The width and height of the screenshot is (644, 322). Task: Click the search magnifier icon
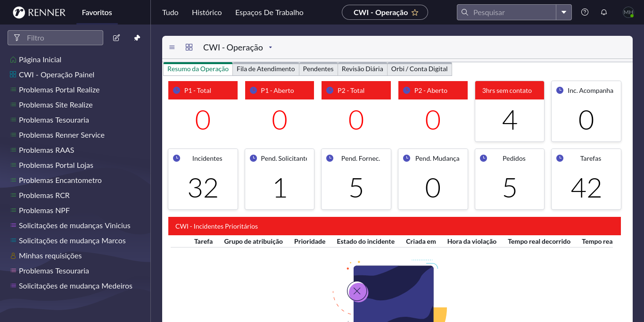(464, 12)
